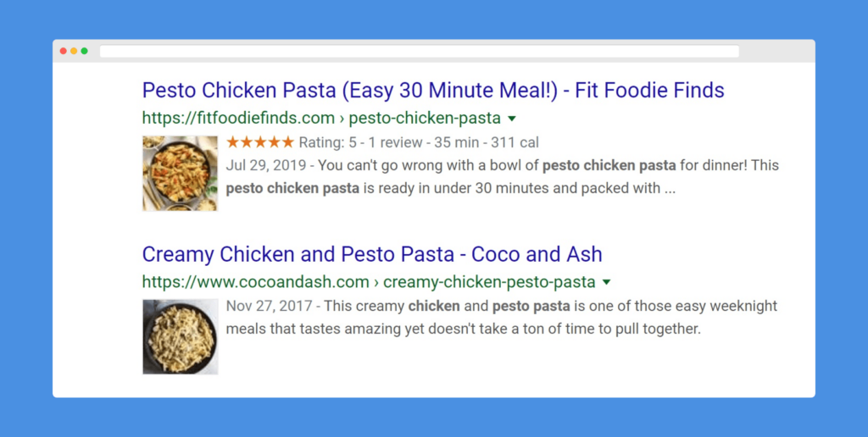Click the "1 review" text
Screen dimensions: 868x437
(x=397, y=142)
